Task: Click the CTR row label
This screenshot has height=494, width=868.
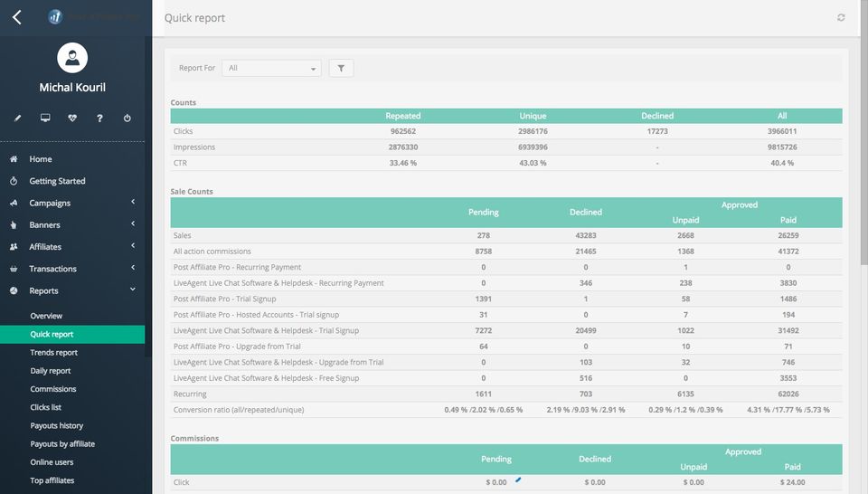Action: (180, 163)
